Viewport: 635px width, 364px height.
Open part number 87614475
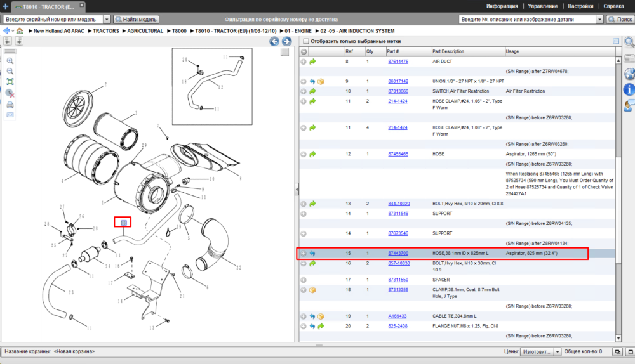(x=398, y=62)
